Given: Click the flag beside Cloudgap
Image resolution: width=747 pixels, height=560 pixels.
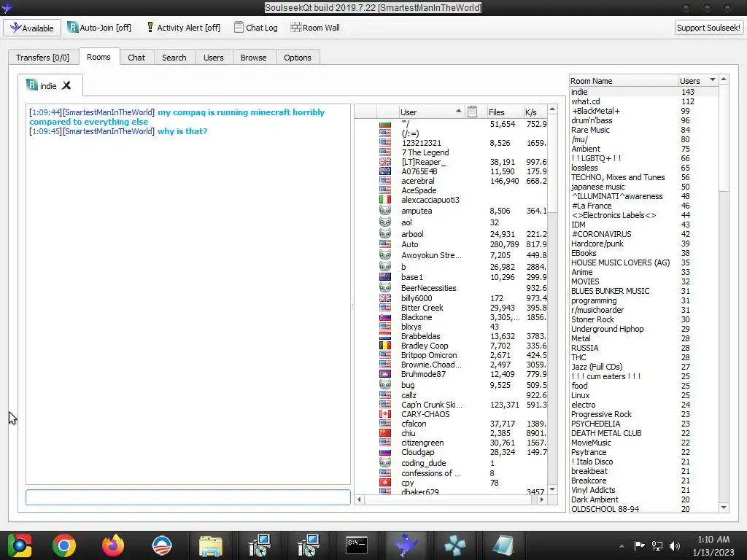Looking at the screenshot, I should [x=385, y=452].
